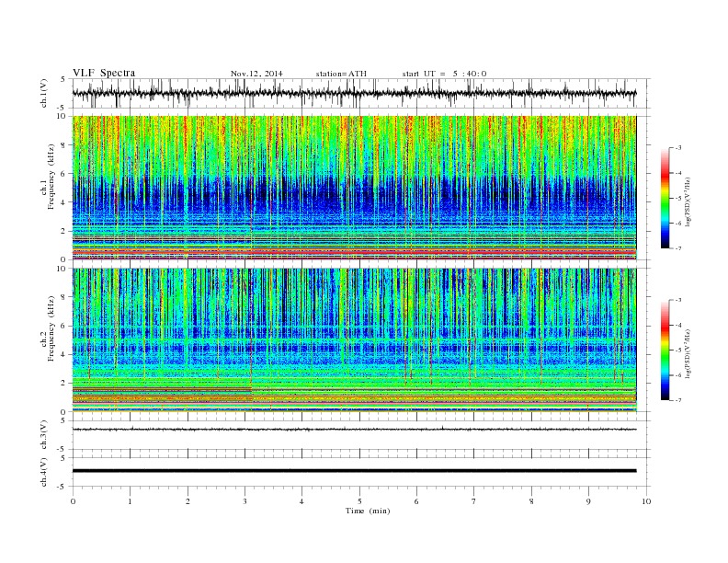Click the ch.1 spectrogram color scale bar
This screenshot has width=728, height=563.
click(x=665, y=198)
